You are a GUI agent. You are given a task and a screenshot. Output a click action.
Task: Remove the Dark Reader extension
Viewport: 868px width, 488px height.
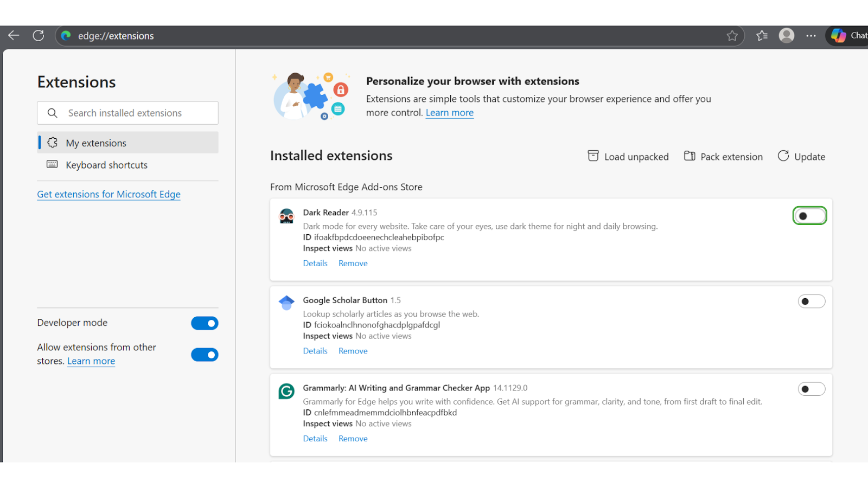click(x=353, y=264)
